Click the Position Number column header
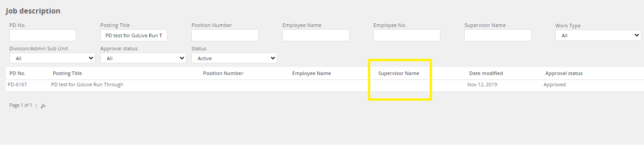This screenshot has height=164, width=644. tap(223, 73)
